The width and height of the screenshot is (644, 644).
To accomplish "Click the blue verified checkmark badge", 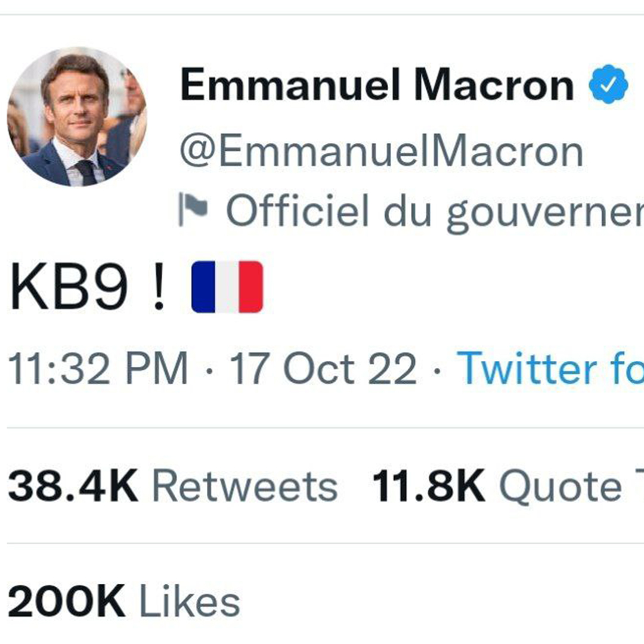I will click(608, 84).
